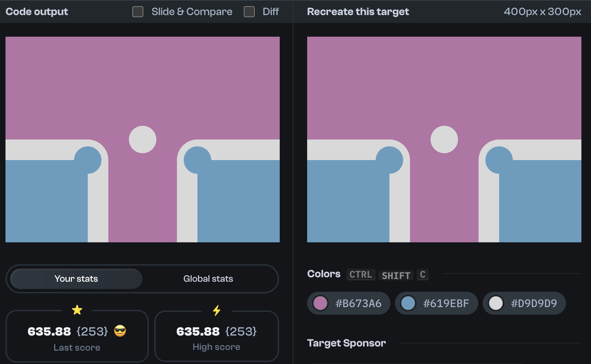Click the sunglasses emoji beside the last score
591x364 pixels.
(120, 331)
